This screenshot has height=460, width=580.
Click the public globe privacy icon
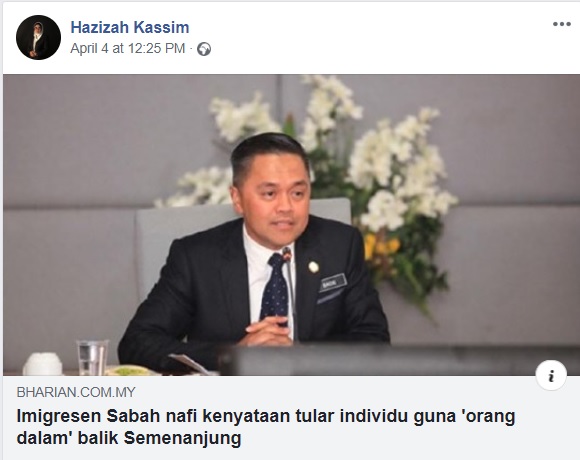[204, 49]
